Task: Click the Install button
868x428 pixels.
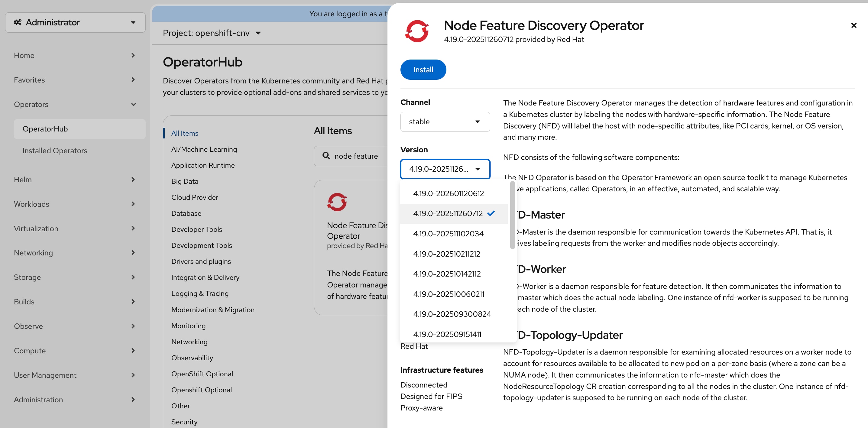Action: [423, 70]
